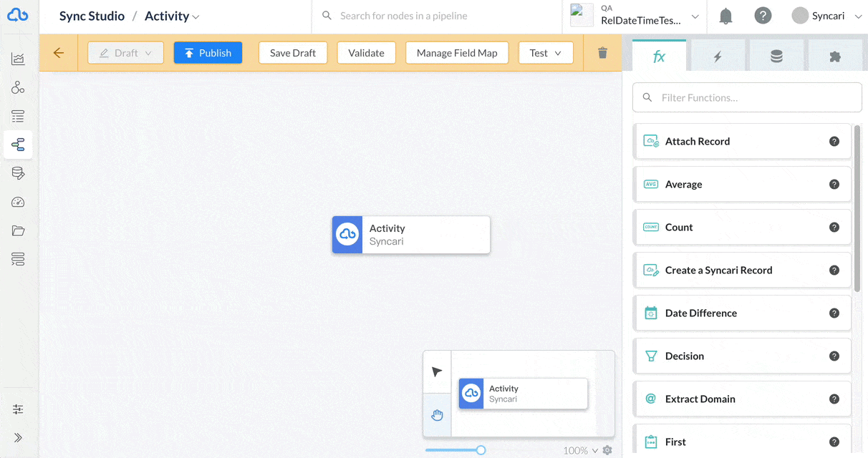Image resolution: width=868 pixels, height=458 pixels.
Task: Click the zoom slider handle
Action: coord(481,450)
